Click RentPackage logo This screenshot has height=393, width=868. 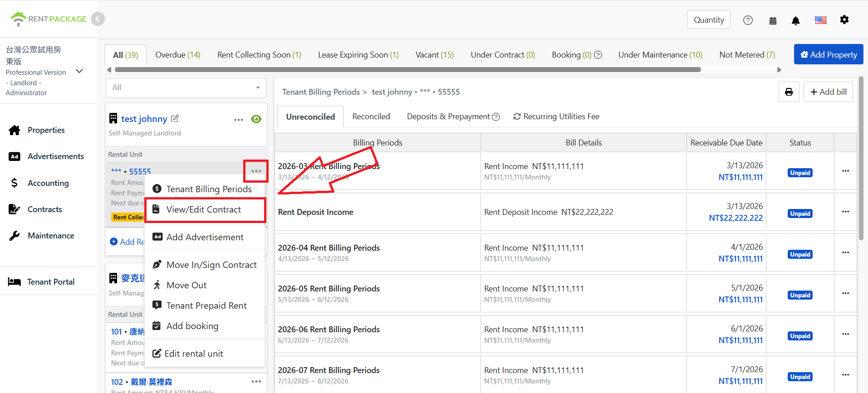click(x=48, y=19)
